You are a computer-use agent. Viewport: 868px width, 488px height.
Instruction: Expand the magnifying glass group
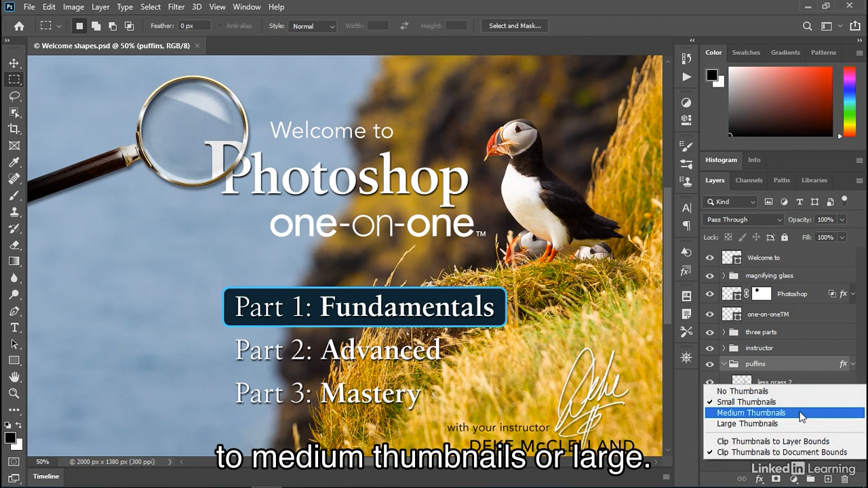pyautogui.click(x=724, y=276)
